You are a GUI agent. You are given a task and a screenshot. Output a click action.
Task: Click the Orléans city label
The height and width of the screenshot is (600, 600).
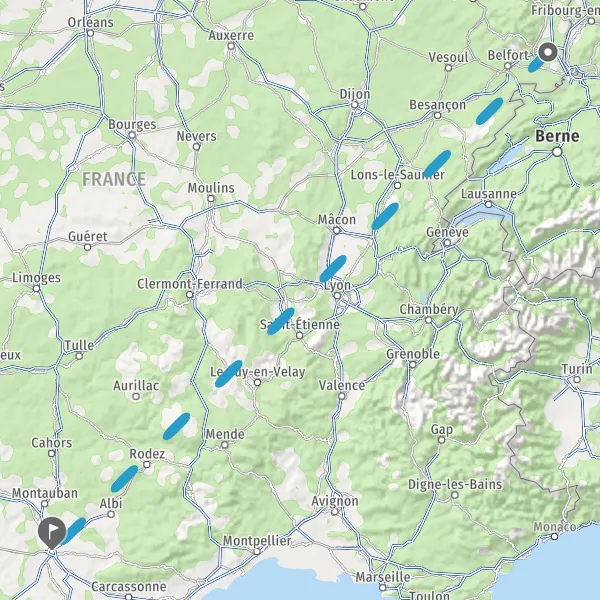click(91, 23)
